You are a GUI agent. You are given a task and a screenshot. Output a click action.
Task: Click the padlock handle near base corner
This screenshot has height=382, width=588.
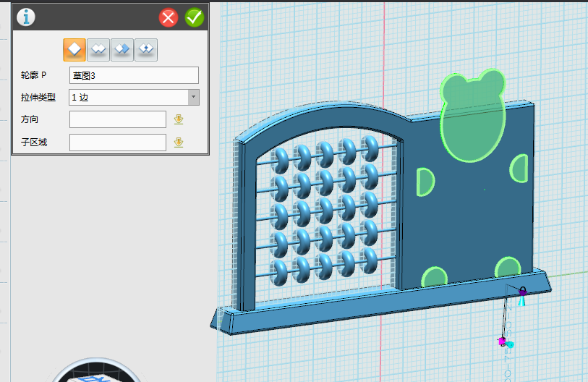[522, 291]
